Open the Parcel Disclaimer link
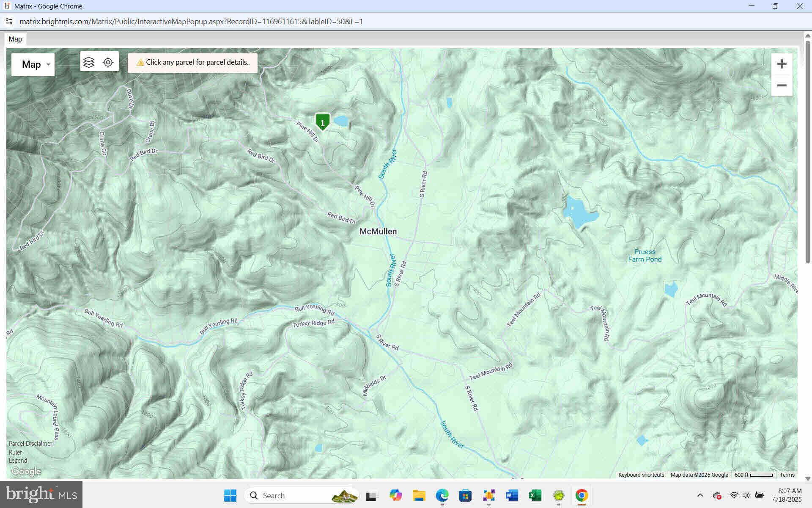Viewport: 812px width, 508px height. tap(30, 444)
